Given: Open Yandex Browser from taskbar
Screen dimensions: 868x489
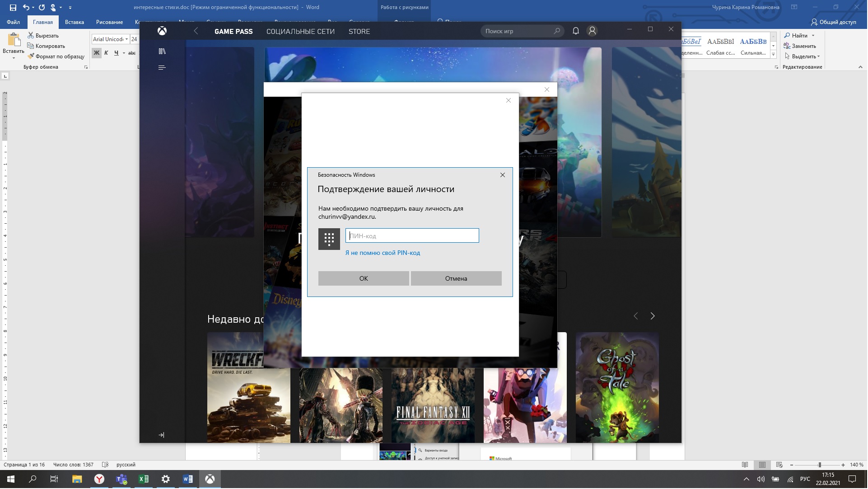Looking at the screenshot, I should click(99, 480).
